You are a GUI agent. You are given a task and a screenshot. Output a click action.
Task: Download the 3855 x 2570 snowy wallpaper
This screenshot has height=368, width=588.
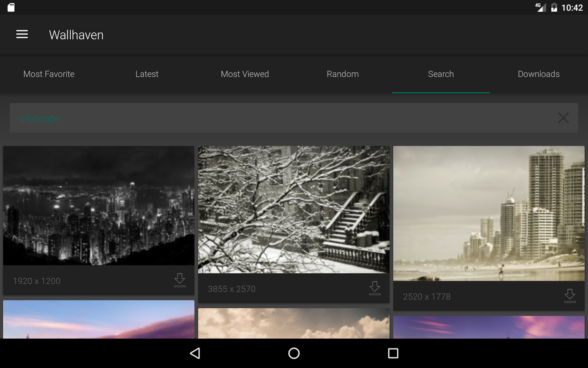tap(375, 288)
